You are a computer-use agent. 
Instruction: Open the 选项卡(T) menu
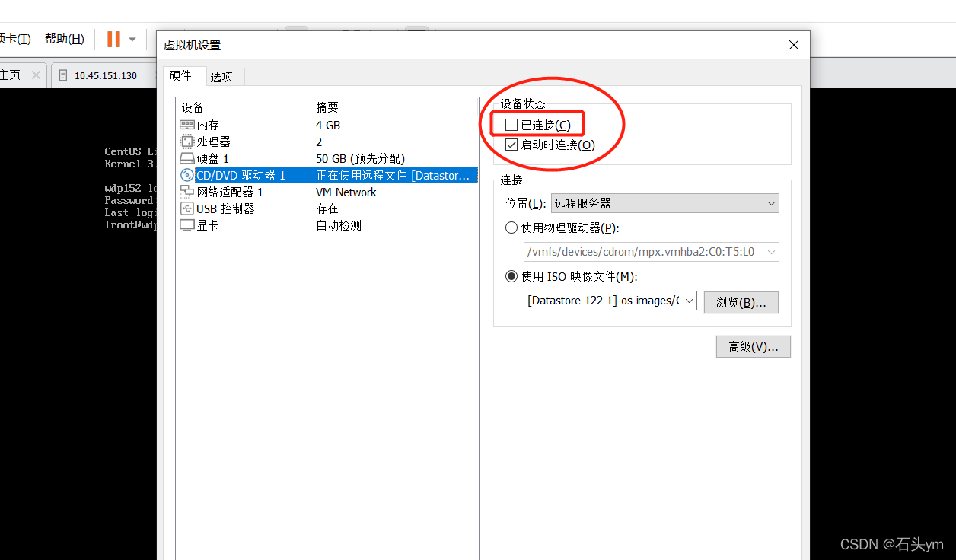(x=15, y=39)
